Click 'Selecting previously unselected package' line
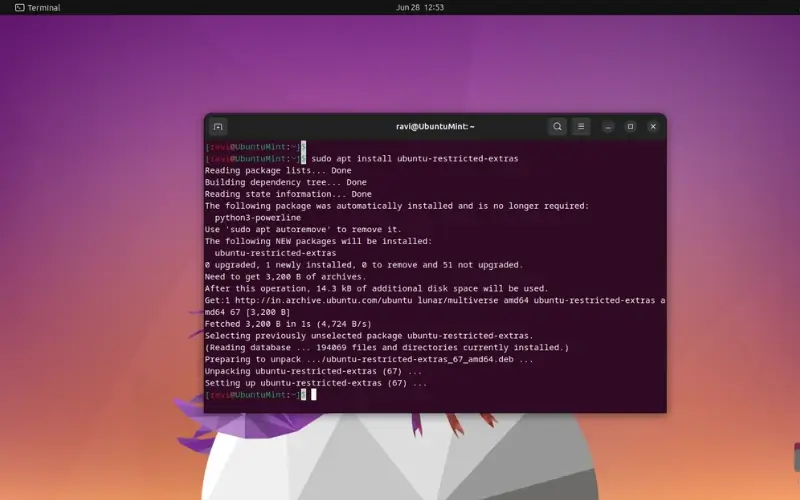Image resolution: width=800 pixels, height=500 pixels. tap(369, 336)
